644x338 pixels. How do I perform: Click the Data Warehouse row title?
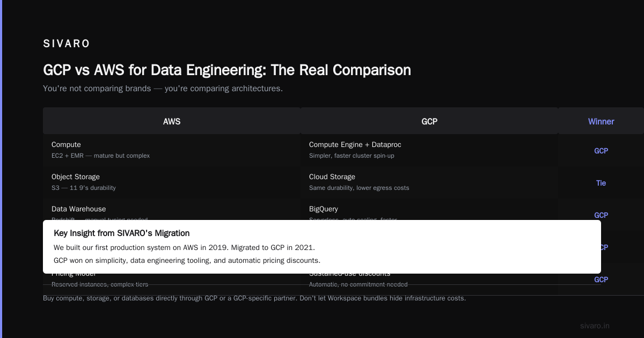tap(79, 209)
